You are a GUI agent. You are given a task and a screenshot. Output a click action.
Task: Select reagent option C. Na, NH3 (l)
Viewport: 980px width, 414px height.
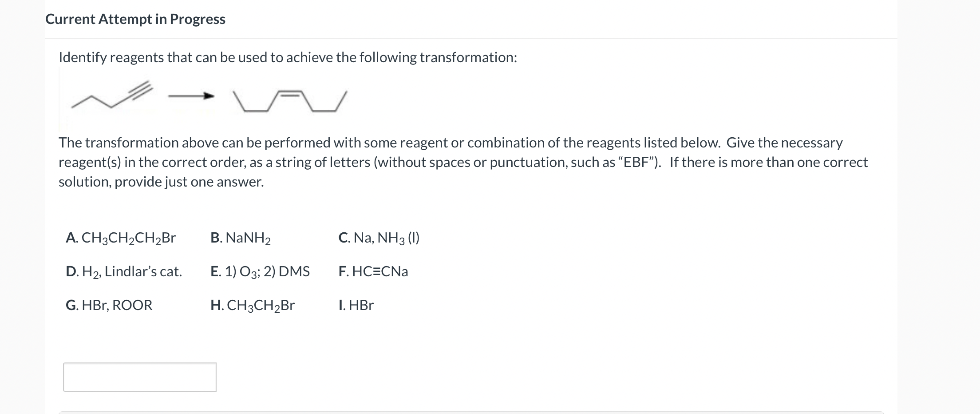click(379, 239)
